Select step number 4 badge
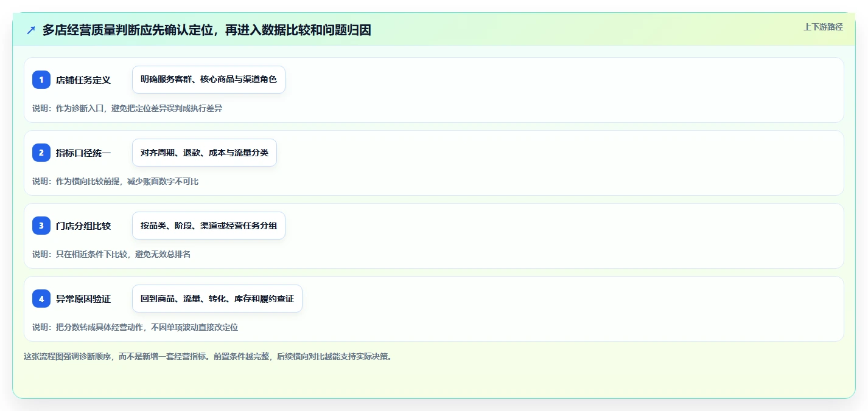 pyautogui.click(x=41, y=299)
